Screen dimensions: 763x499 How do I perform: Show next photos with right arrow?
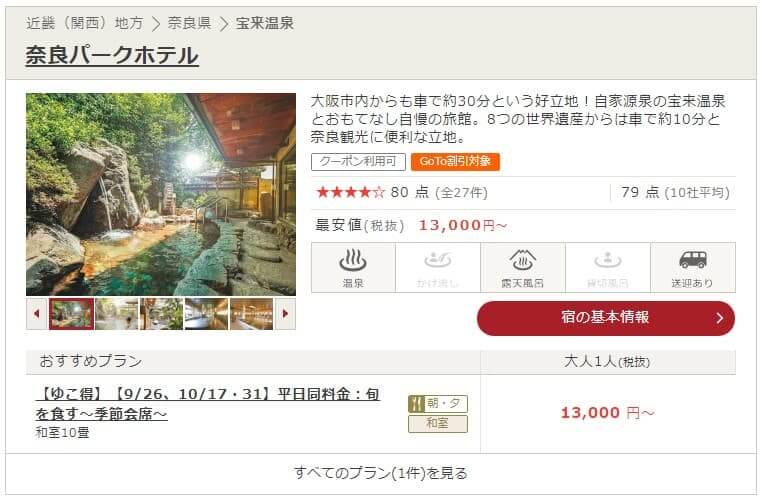coord(285,314)
